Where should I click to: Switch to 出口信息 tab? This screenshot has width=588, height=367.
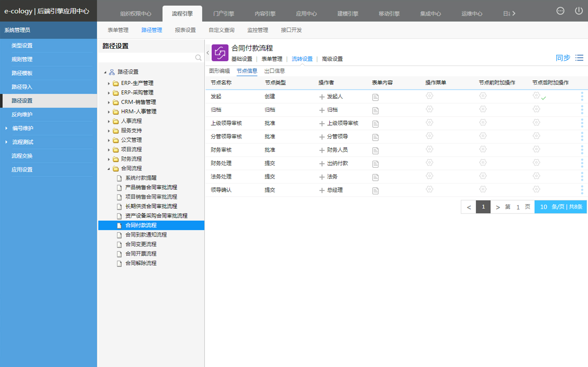tap(274, 71)
